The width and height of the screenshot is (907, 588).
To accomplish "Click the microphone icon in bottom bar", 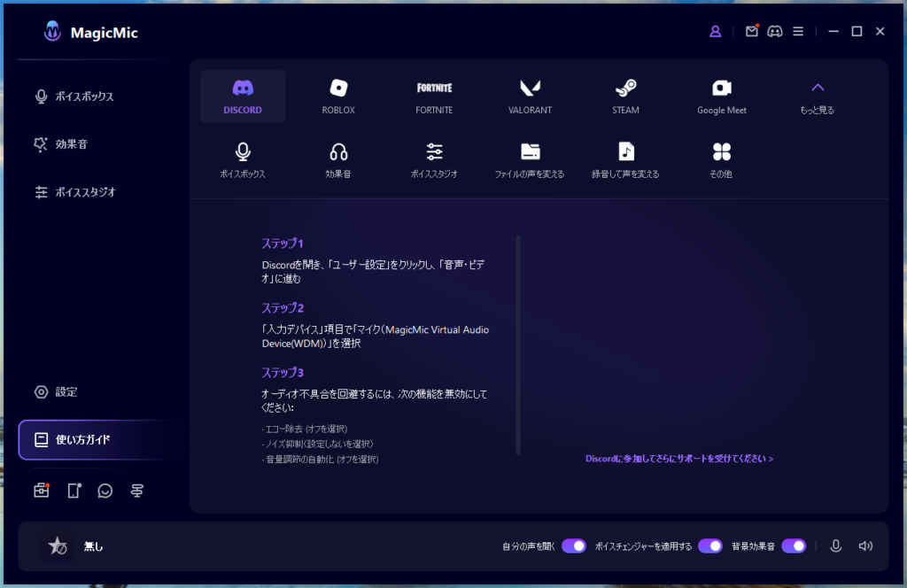I will [836, 545].
